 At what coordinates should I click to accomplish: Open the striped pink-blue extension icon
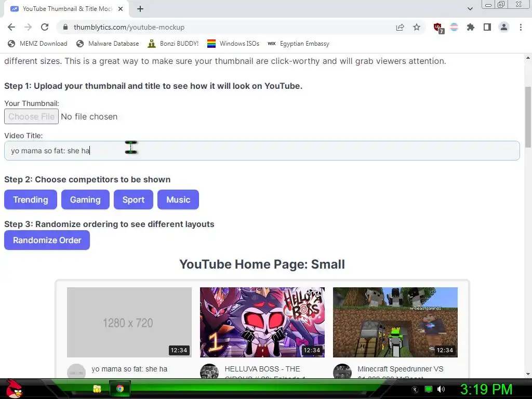tap(454, 27)
